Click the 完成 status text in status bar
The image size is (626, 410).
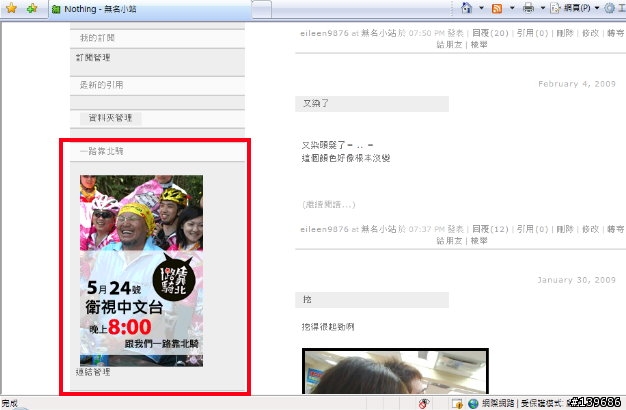coord(10,404)
